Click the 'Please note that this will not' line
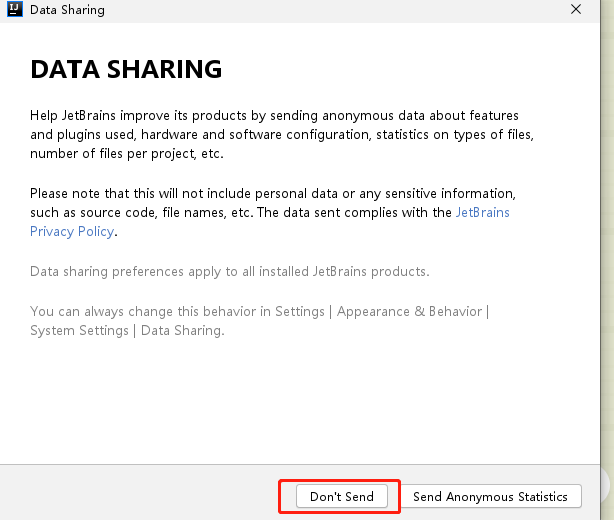Image resolution: width=614 pixels, height=520 pixels. pyautogui.click(x=272, y=193)
